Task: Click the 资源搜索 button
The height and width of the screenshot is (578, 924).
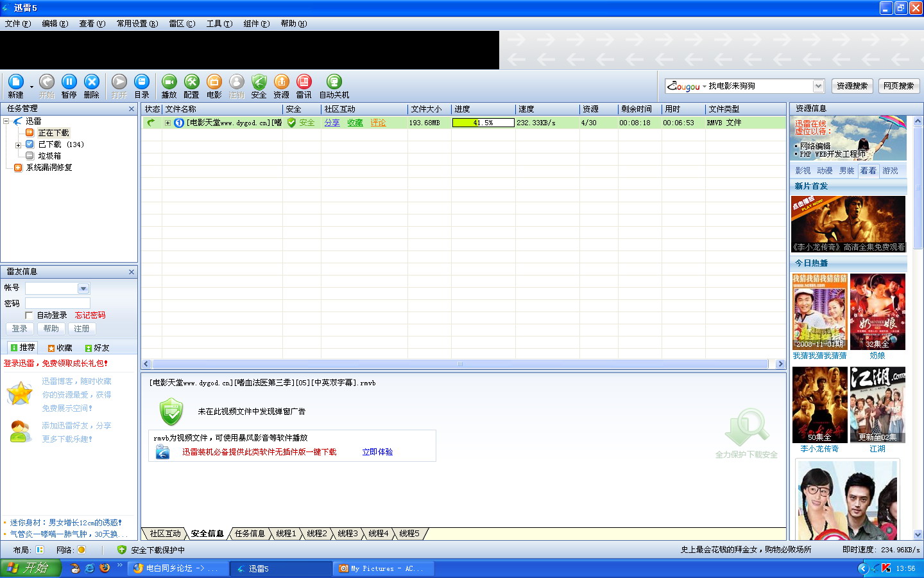Action: click(x=851, y=86)
